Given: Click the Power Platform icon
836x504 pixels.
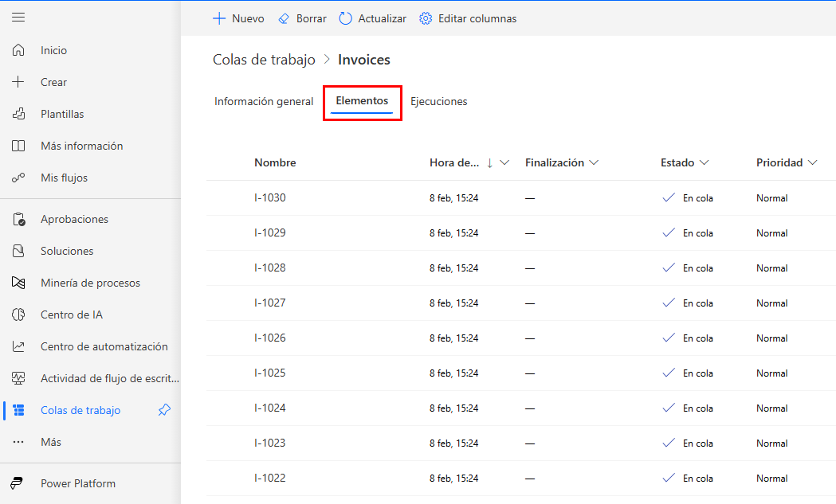Looking at the screenshot, I should 17,483.
